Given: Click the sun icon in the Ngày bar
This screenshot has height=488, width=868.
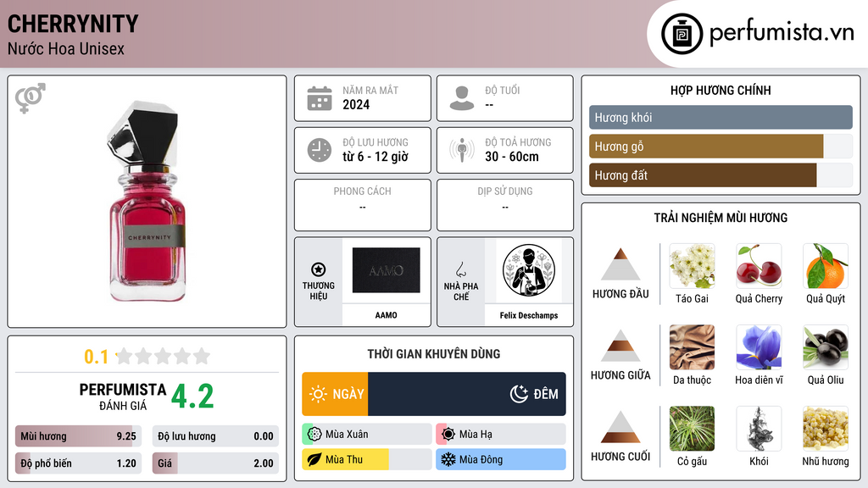Looking at the screenshot, I should tap(319, 394).
